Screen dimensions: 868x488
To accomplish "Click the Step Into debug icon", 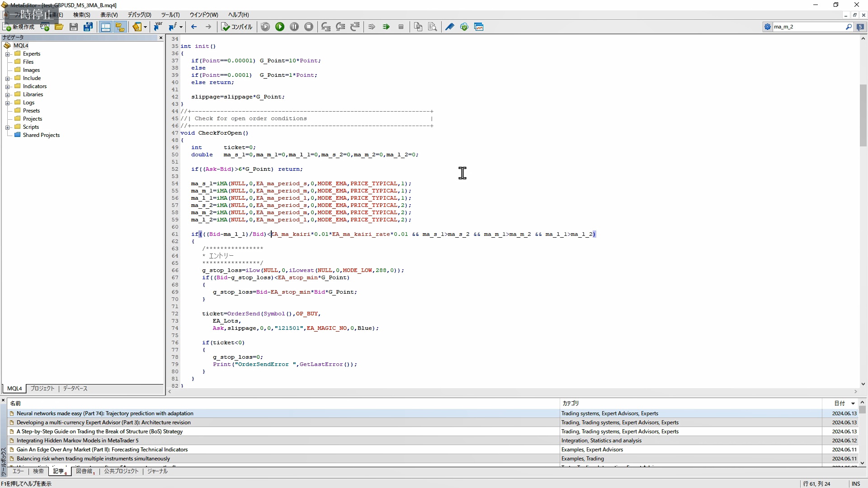I will tap(326, 27).
